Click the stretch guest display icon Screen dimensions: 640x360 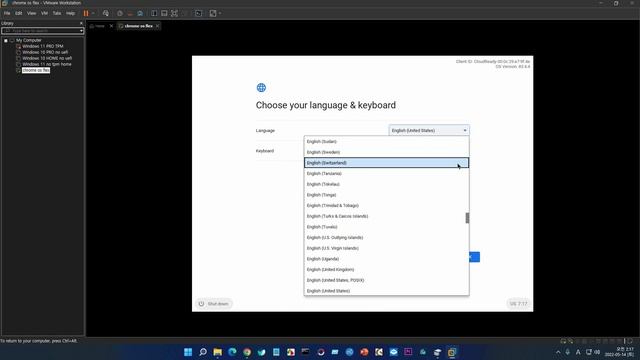(213, 13)
